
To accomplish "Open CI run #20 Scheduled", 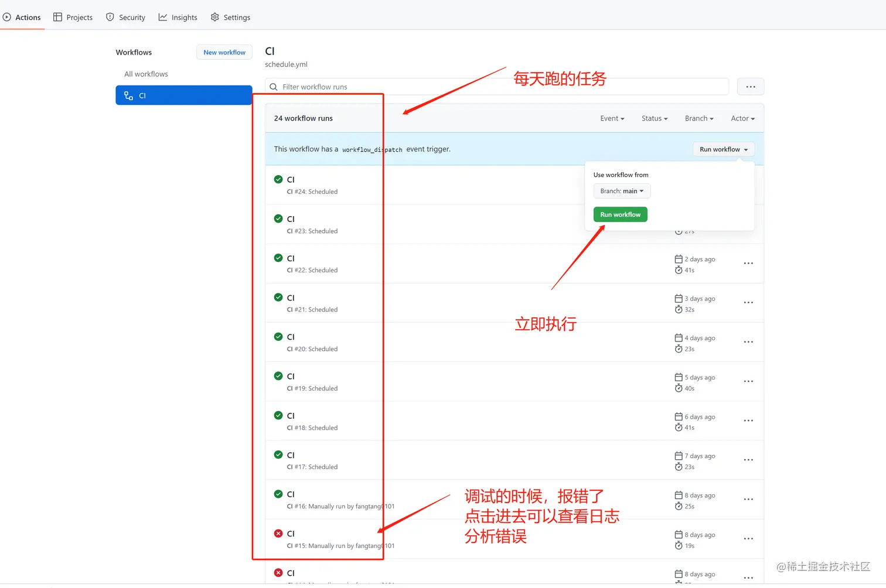I will (x=291, y=337).
